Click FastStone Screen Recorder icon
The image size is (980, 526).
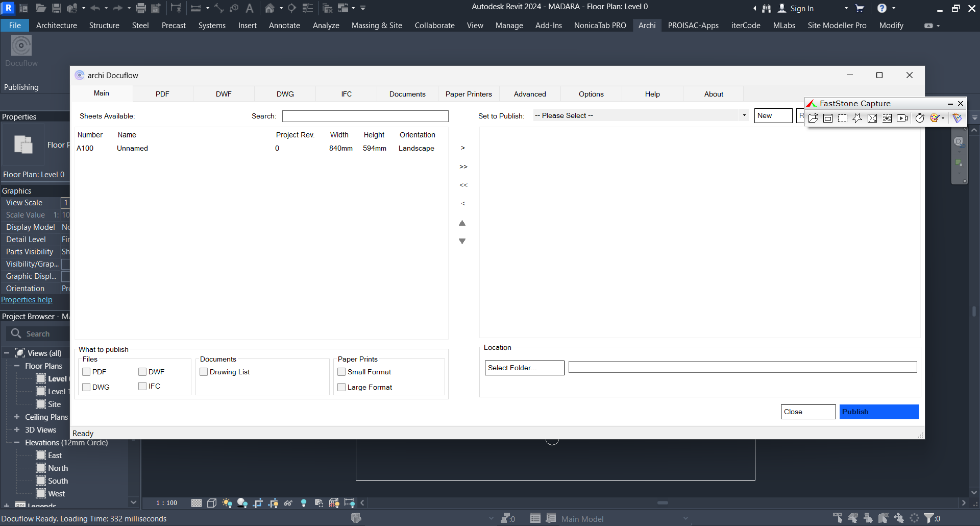tap(902, 118)
